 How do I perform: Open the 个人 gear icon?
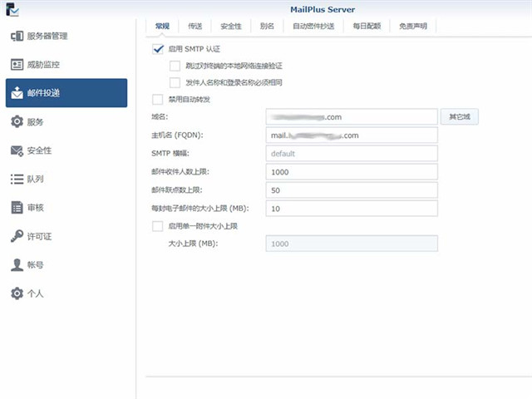[x=17, y=293]
